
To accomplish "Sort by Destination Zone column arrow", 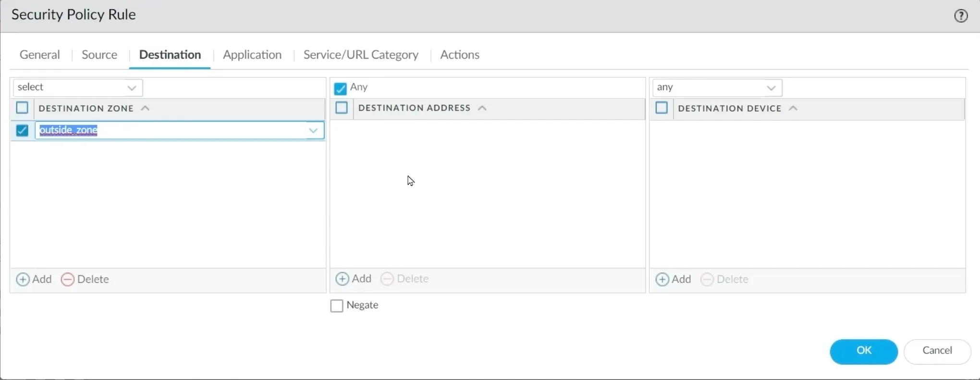I will [145, 108].
